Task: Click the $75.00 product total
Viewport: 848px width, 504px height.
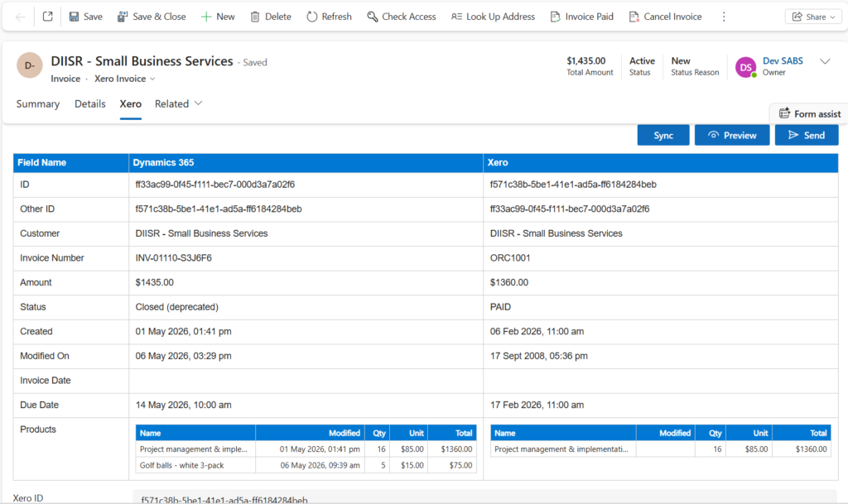Action: (460, 465)
